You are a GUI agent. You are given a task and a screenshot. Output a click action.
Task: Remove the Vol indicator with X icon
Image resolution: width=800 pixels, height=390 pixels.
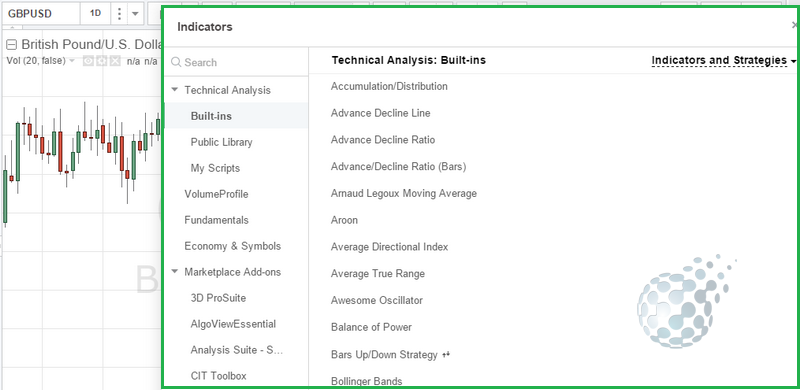pos(115,61)
